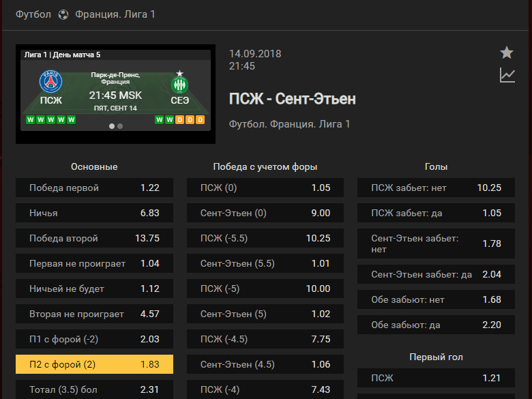Open the match preview widget thumbnail

click(115, 94)
